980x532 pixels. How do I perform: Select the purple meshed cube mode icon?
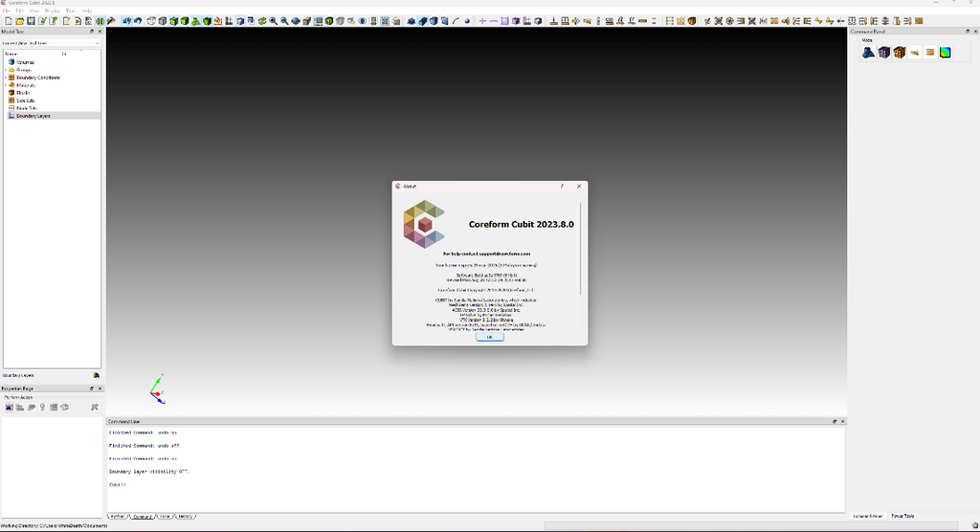click(883, 53)
